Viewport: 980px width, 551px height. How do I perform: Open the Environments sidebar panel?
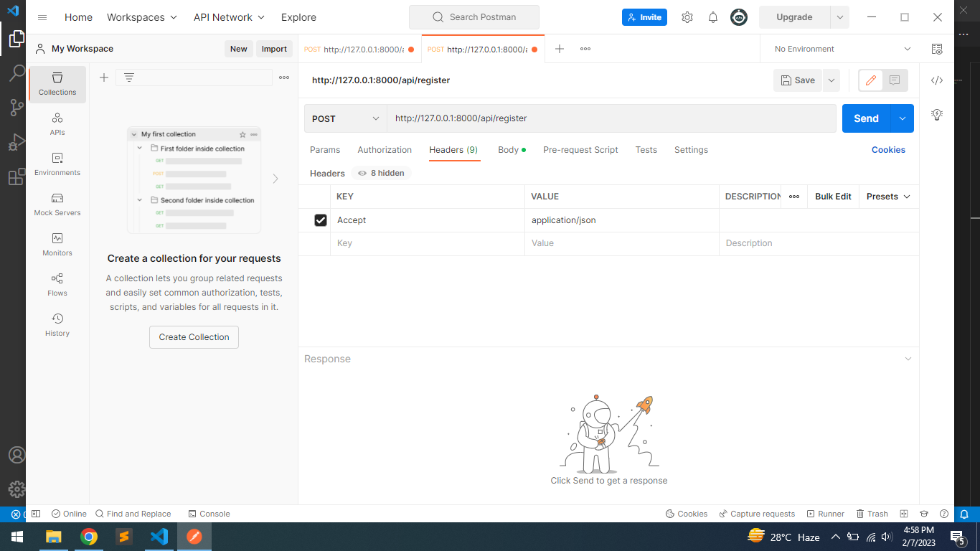tap(57, 164)
